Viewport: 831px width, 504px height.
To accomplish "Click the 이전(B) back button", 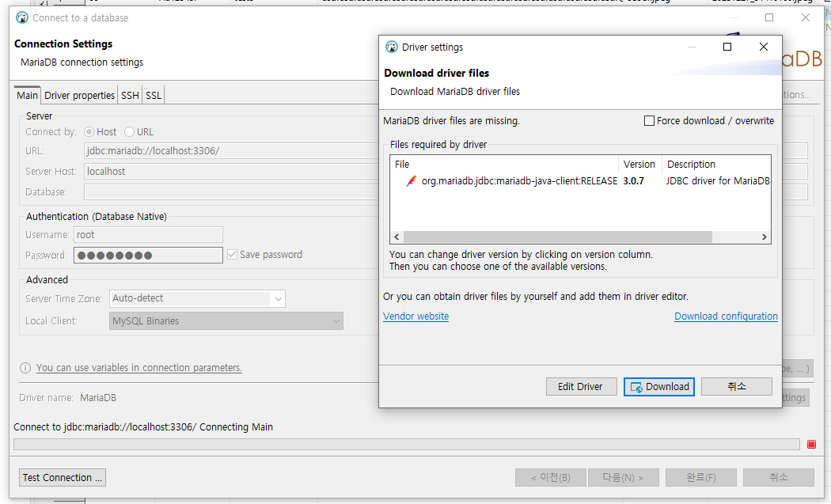I will (x=551, y=478).
